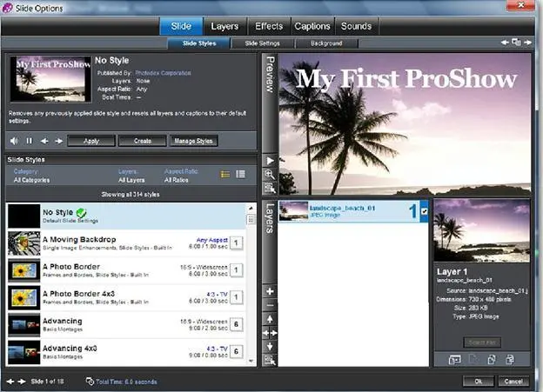The width and height of the screenshot is (543, 392).
Task: Go to next style with right arrow
Action: click(59, 141)
